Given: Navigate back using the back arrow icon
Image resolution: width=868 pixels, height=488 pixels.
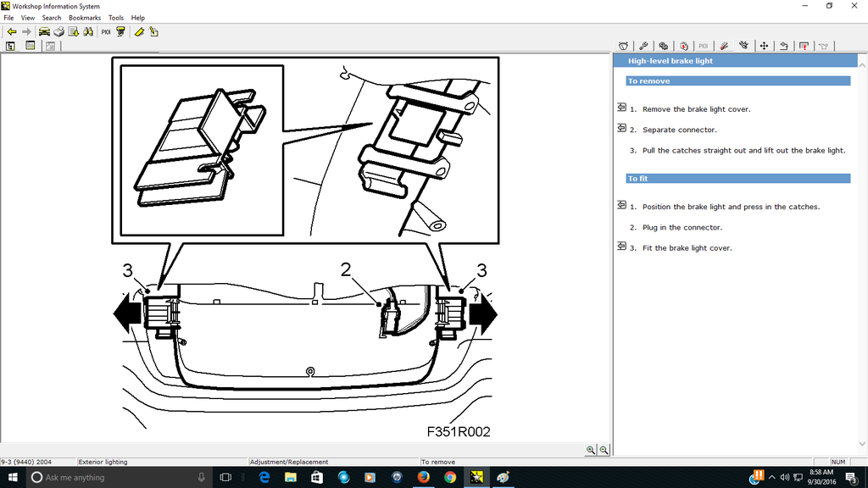Looking at the screenshot, I should 11,31.
